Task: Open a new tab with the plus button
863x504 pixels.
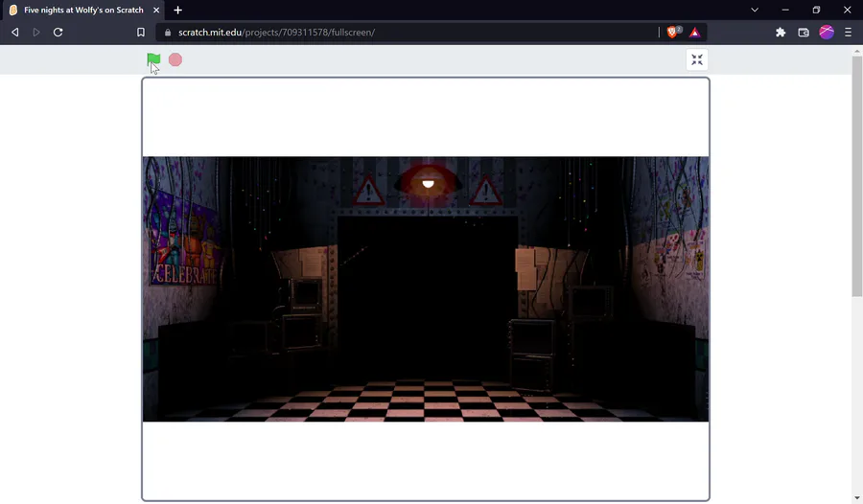Action: pyautogui.click(x=177, y=10)
